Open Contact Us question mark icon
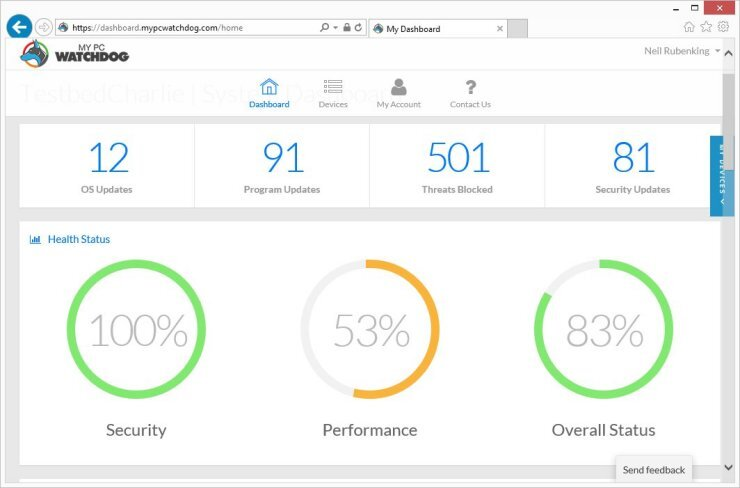The image size is (740, 488). [470, 88]
